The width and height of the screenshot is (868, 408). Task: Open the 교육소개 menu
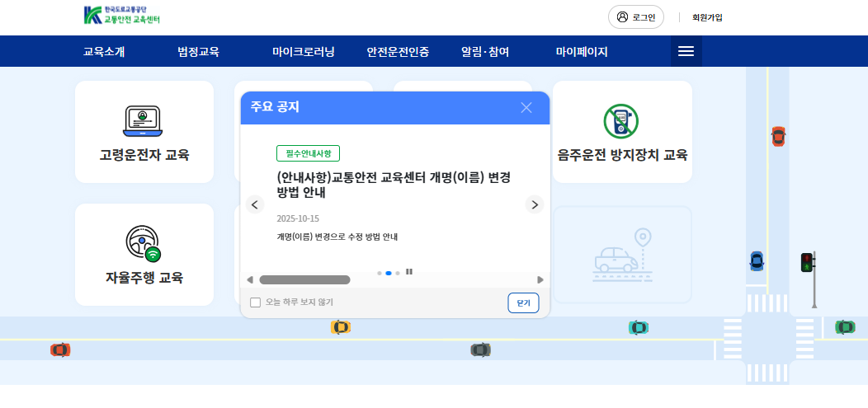(104, 52)
